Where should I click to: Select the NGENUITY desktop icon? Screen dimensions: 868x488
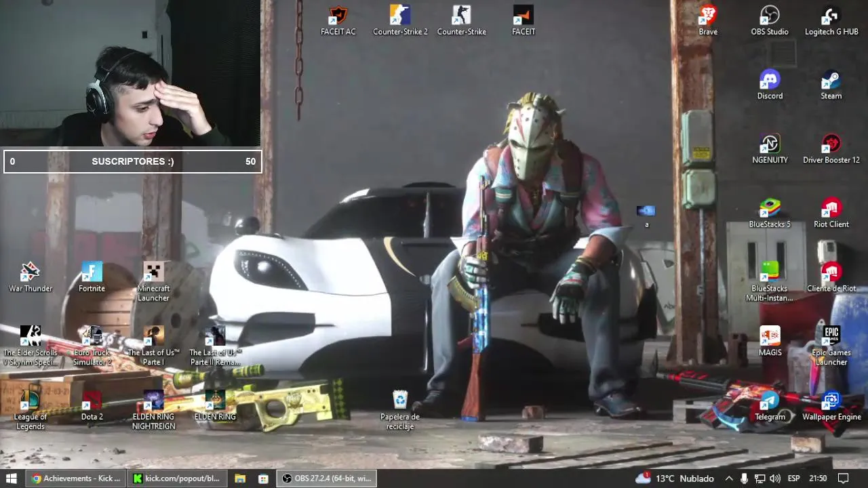[770, 149]
